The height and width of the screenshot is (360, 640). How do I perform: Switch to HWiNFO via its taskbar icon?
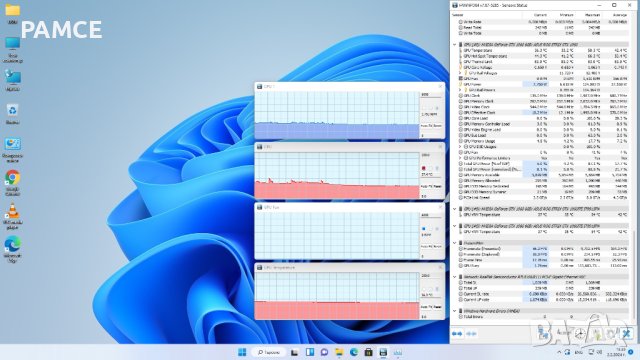pos(383,352)
